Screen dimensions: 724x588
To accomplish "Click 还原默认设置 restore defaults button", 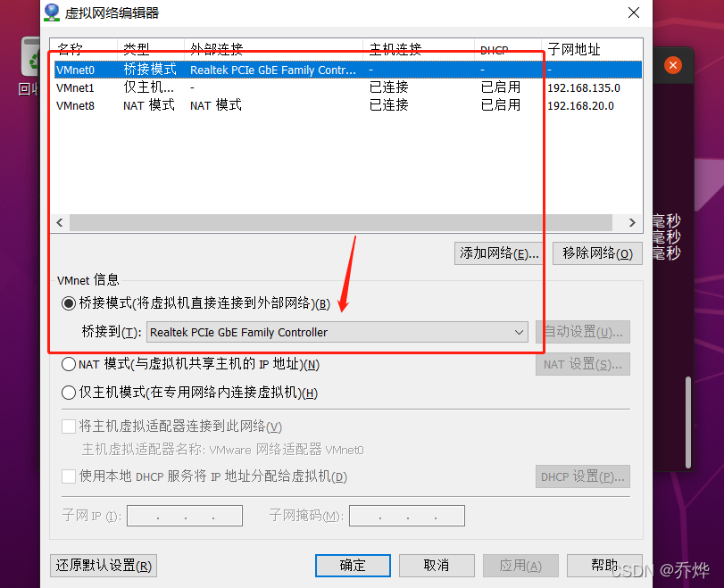I will click(104, 566).
